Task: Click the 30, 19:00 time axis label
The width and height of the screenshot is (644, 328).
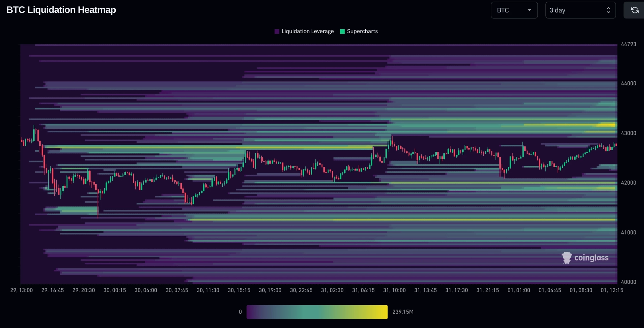Action: coord(270,290)
